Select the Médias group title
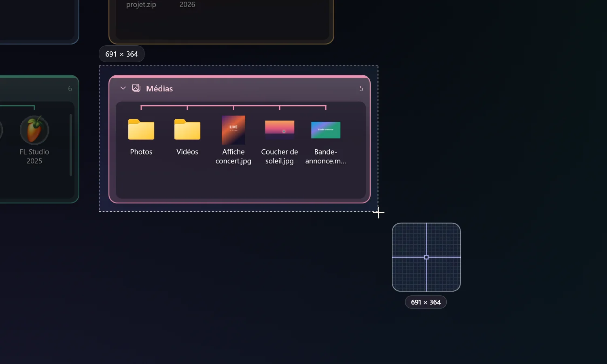Screen dimensions: 607x364 click(159, 89)
